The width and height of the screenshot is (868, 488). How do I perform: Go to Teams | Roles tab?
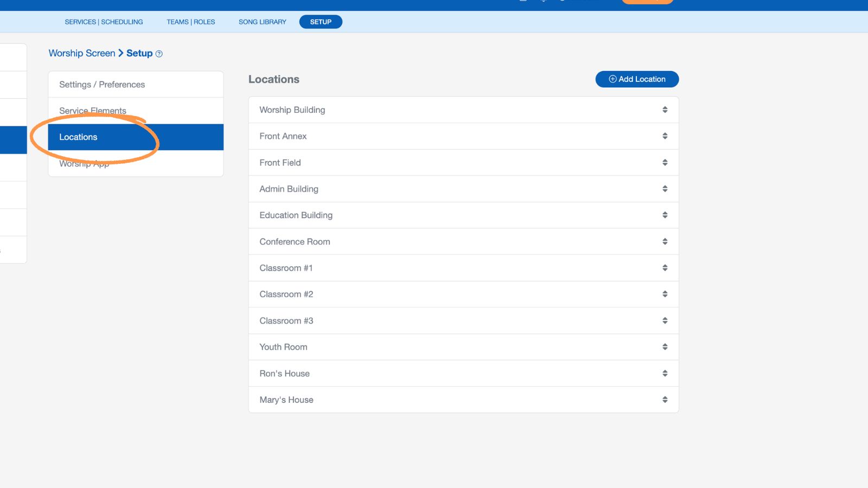point(190,22)
